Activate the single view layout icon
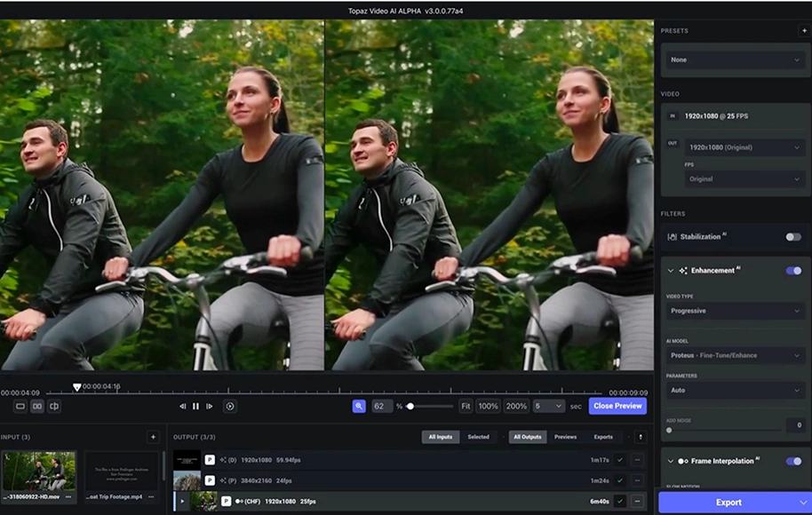The height and width of the screenshot is (515, 812). point(19,406)
